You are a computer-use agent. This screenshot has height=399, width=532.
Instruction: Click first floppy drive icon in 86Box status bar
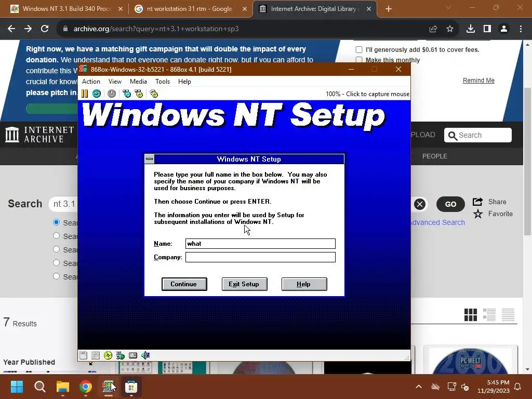click(83, 355)
